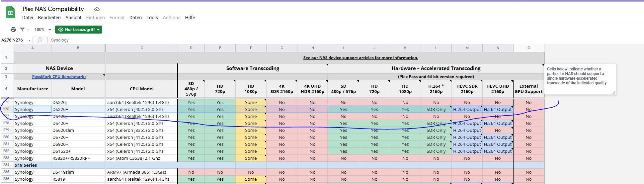Open the Nur Lesezugriff view-only button
This screenshot has width=644, height=184.
coord(79,30)
